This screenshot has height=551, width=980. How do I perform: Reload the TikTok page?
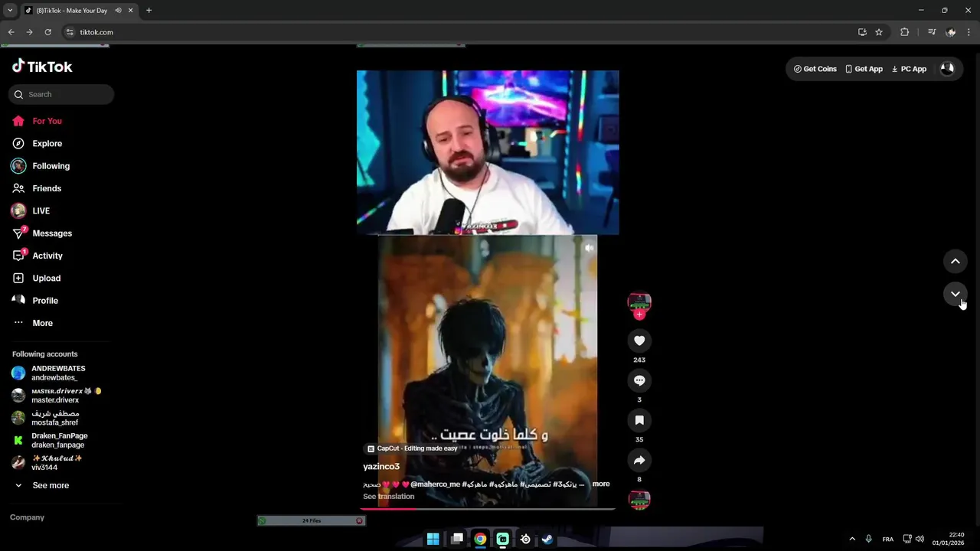point(47,32)
